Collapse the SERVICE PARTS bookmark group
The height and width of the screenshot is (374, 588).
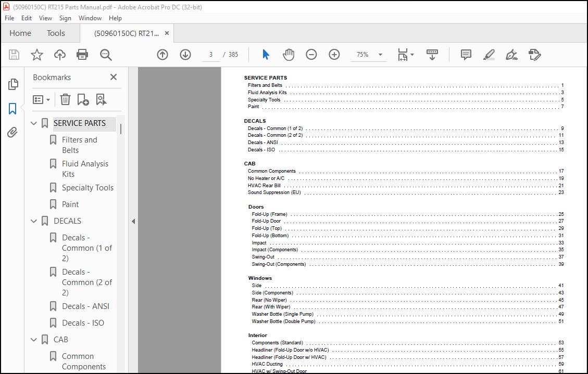click(34, 123)
